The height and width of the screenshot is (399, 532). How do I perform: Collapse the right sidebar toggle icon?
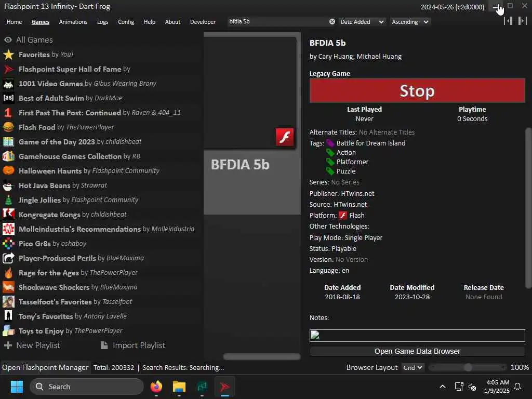[x=522, y=21]
